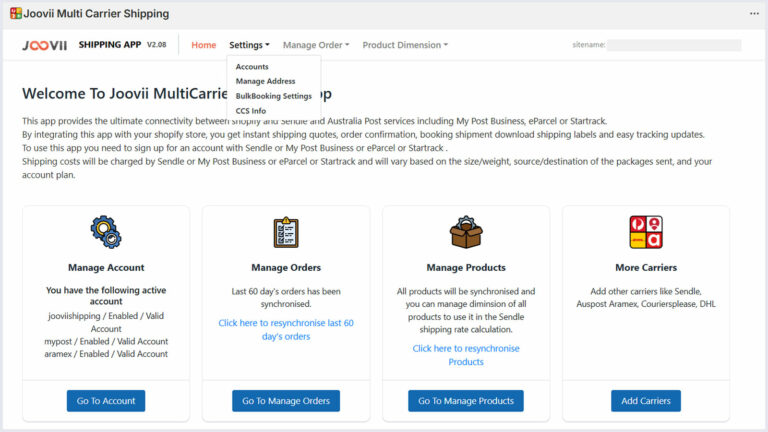
Task: Open the three-dot options menu
Action: (754, 14)
